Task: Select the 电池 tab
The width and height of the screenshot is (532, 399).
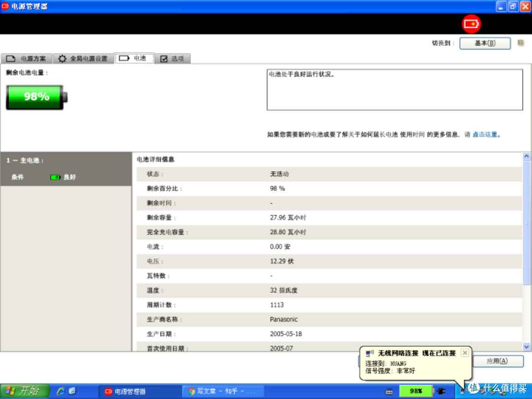Action: (x=134, y=58)
